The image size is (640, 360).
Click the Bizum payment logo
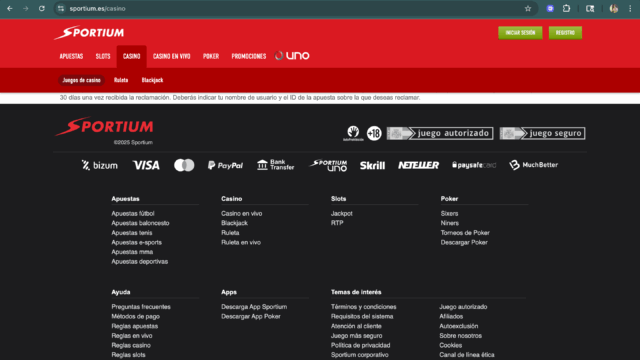pyautogui.click(x=100, y=165)
